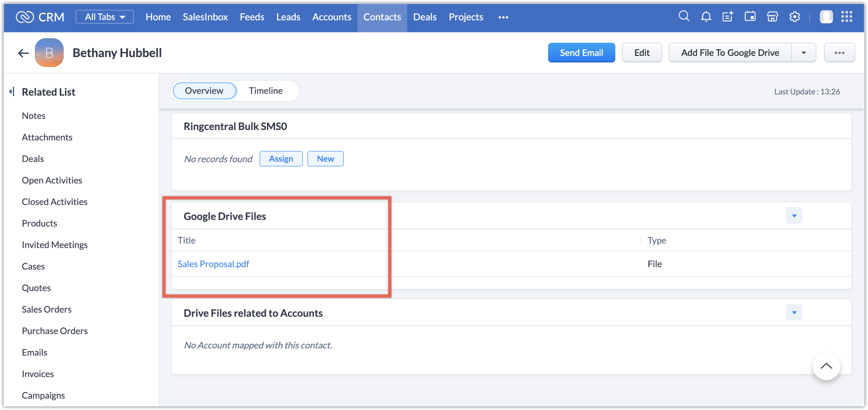Open the calendar icon in header
Viewport: 868px width, 410px height.
750,16
